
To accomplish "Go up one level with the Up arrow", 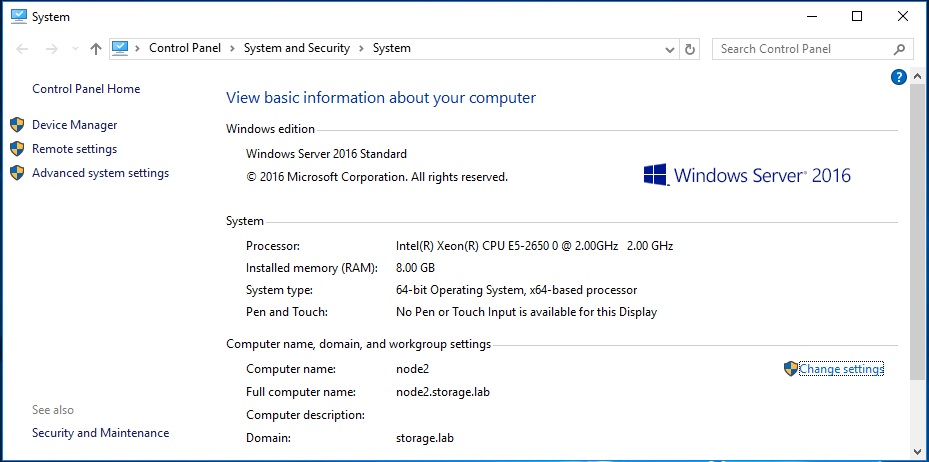I will [96, 49].
